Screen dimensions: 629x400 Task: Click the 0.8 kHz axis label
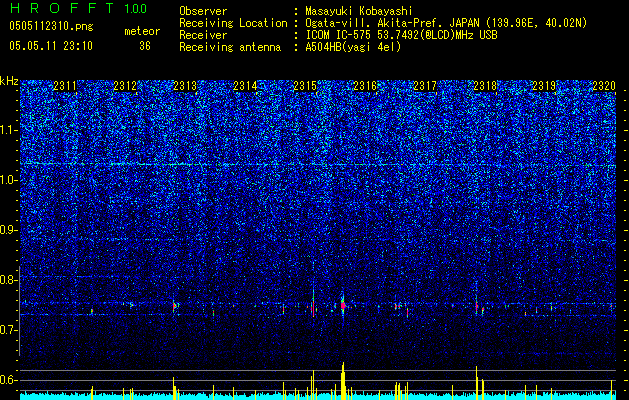coord(9,280)
